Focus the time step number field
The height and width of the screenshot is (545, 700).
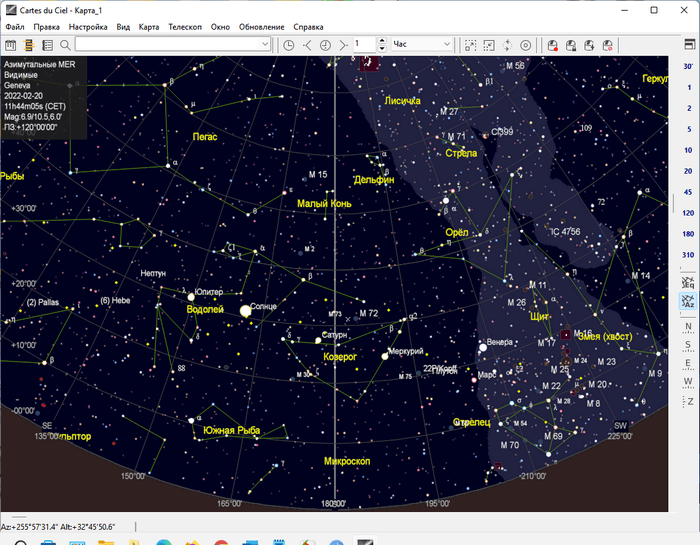tap(365, 44)
